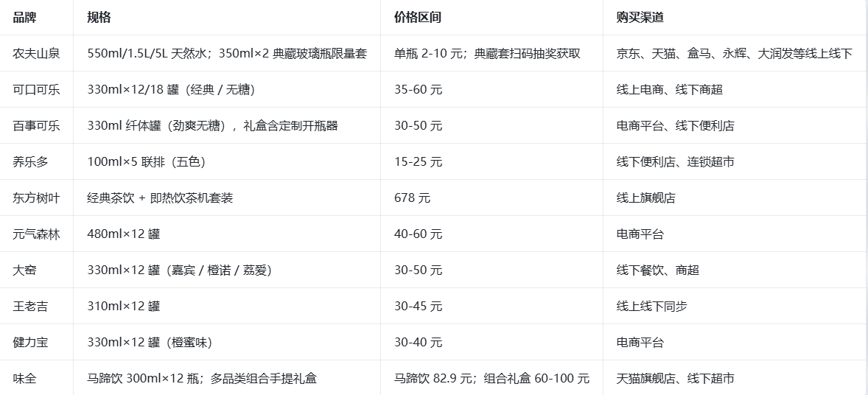The height and width of the screenshot is (395, 868).
Task: Select the 元气森林 brand cell
Action: click(37, 234)
